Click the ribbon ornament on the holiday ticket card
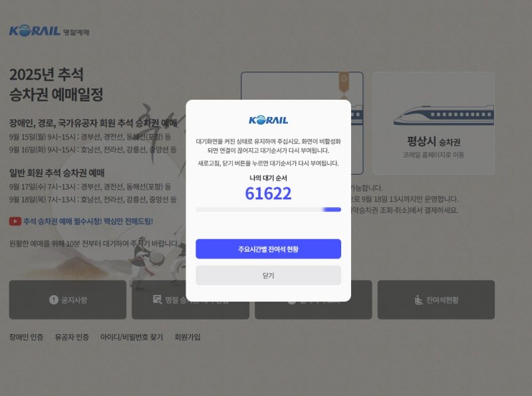 344,82
